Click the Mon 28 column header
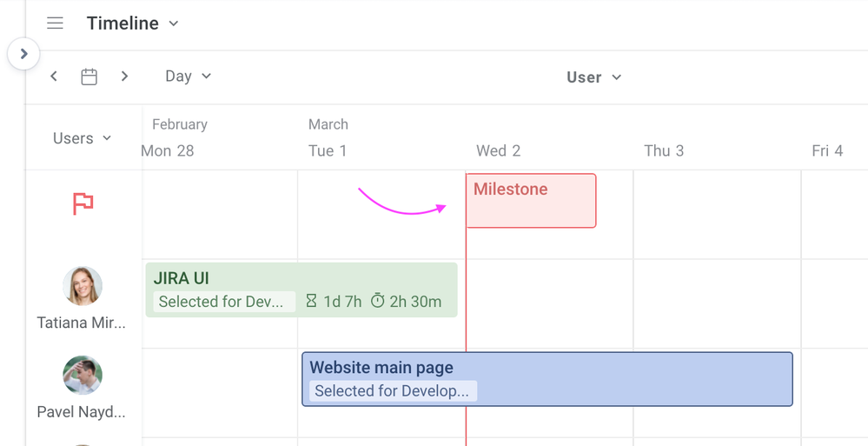The image size is (868, 446). [x=168, y=150]
